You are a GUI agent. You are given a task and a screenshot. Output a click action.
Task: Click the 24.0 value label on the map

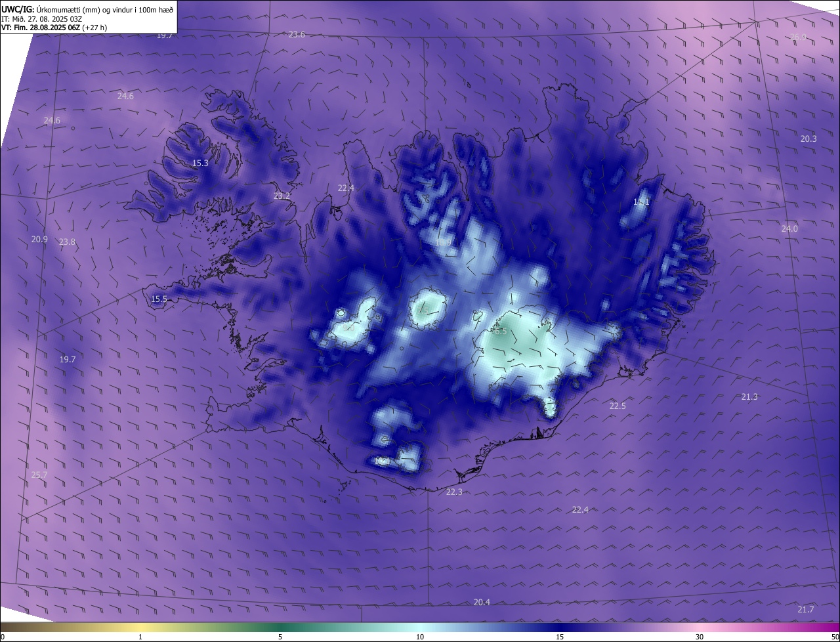pyautogui.click(x=789, y=228)
